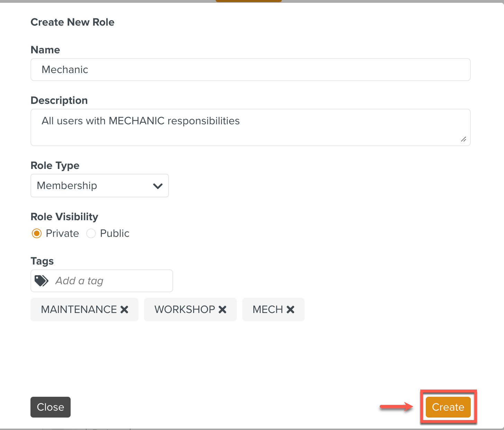504x430 pixels.
Task: Focus the Name field containing Mechanic
Action: (x=250, y=70)
